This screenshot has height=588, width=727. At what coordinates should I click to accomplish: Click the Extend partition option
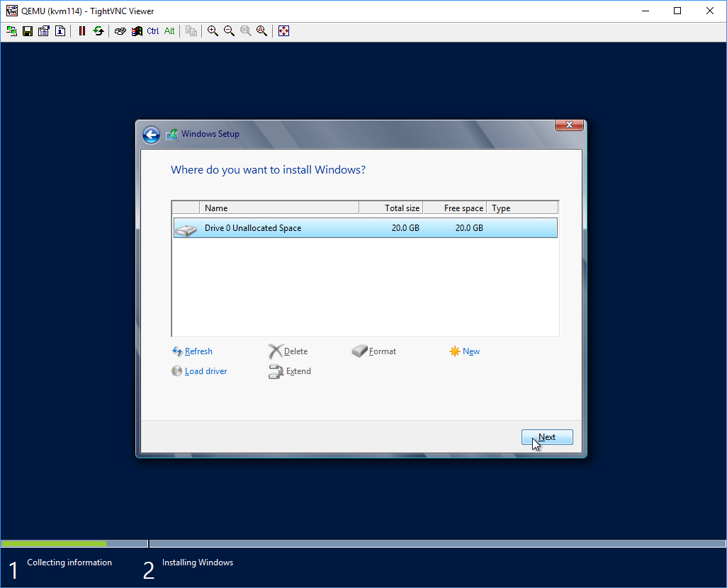(x=298, y=371)
